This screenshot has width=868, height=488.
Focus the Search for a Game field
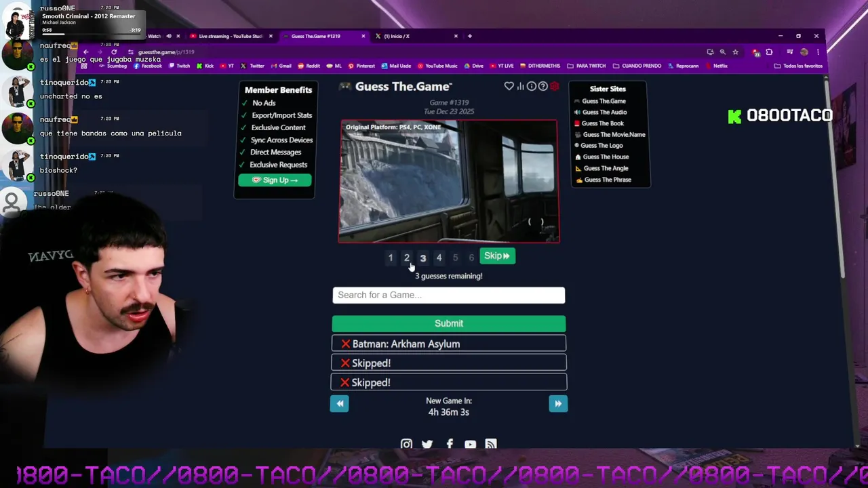(449, 295)
